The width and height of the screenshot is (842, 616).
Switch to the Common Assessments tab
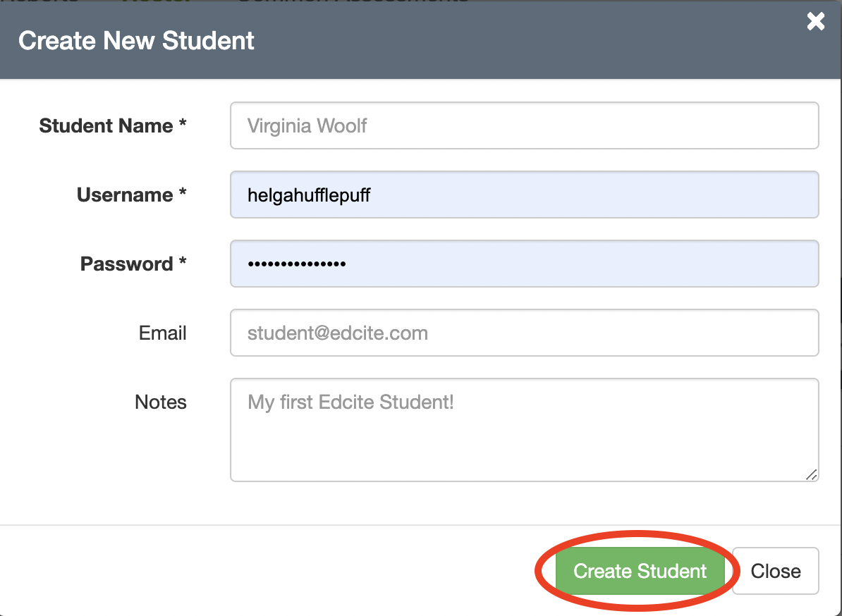353,2
